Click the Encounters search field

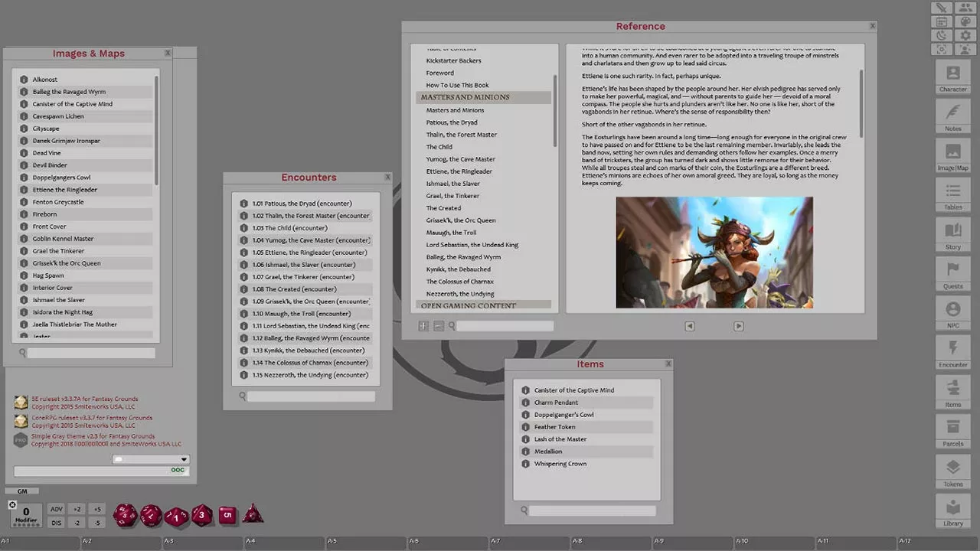[311, 396]
